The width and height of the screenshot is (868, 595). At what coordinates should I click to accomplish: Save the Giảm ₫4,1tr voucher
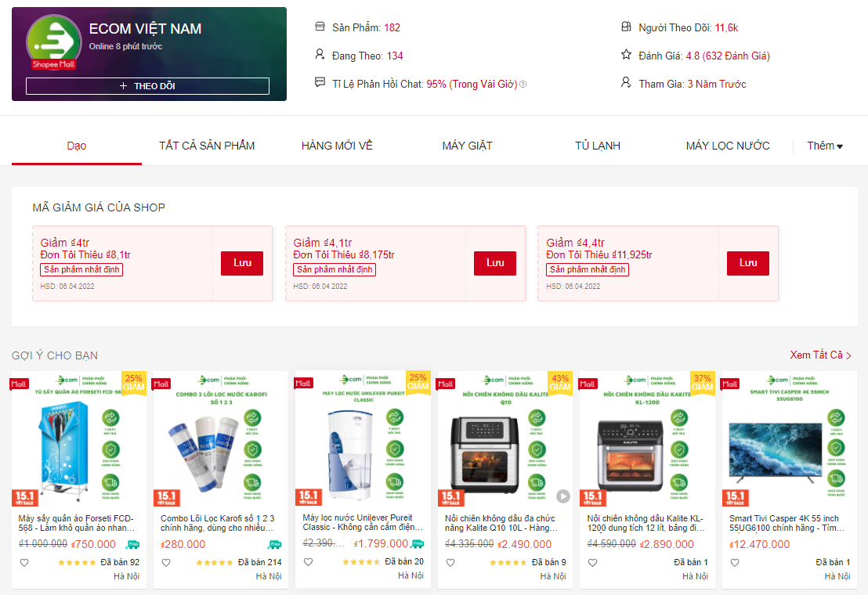pos(495,263)
